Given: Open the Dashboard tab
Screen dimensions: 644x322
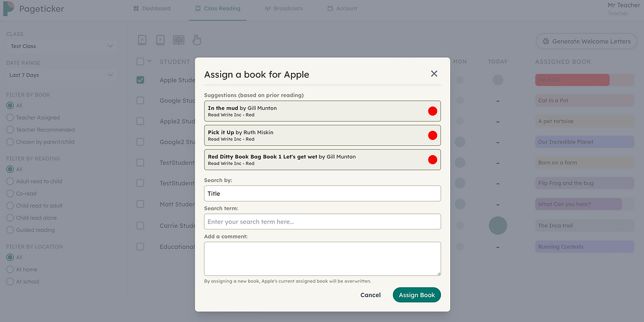Looking at the screenshot, I should coord(152,8).
